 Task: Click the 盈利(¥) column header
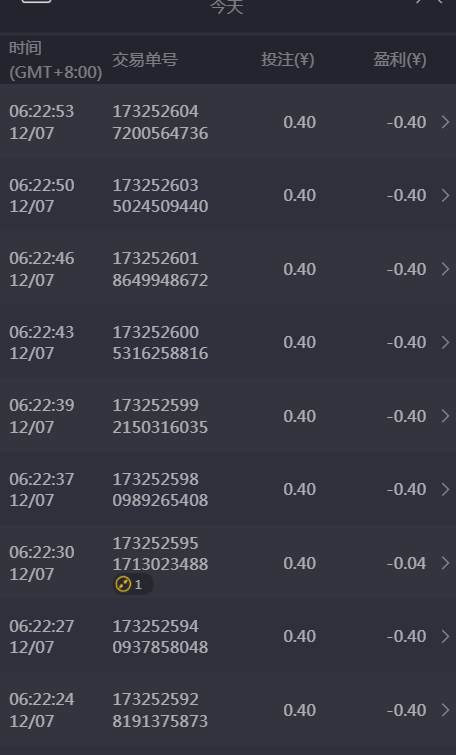(400, 60)
